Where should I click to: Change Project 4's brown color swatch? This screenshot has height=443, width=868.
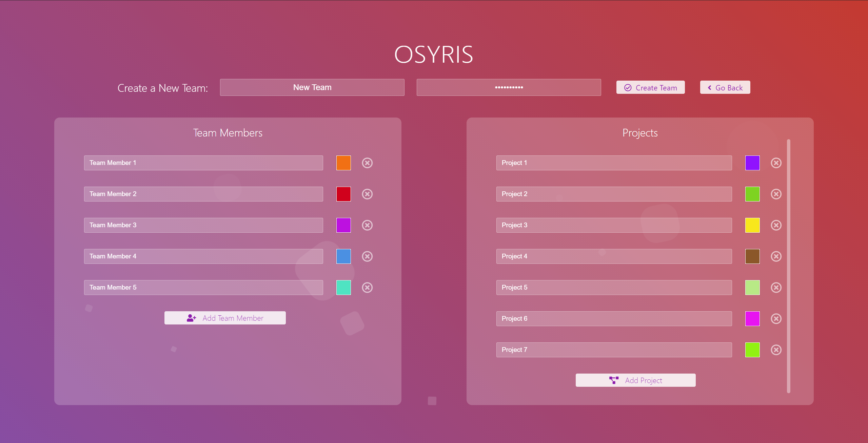pyautogui.click(x=752, y=256)
